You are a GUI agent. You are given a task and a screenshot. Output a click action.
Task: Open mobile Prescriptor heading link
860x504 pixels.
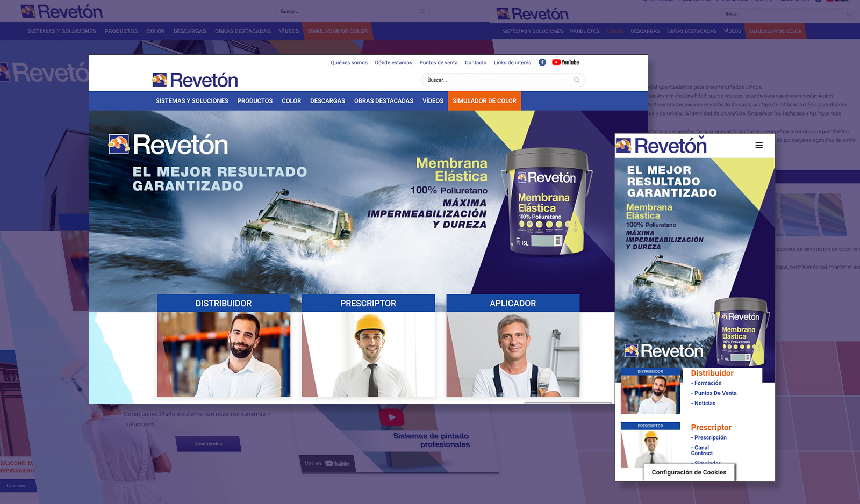pyautogui.click(x=711, y=427)
